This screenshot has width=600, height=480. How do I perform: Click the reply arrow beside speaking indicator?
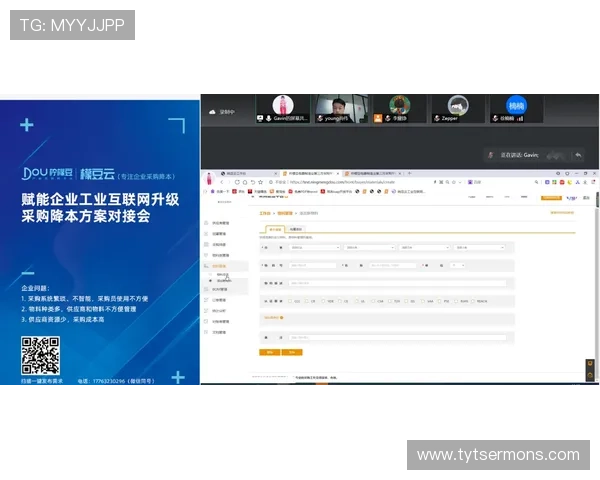point(578,155)
